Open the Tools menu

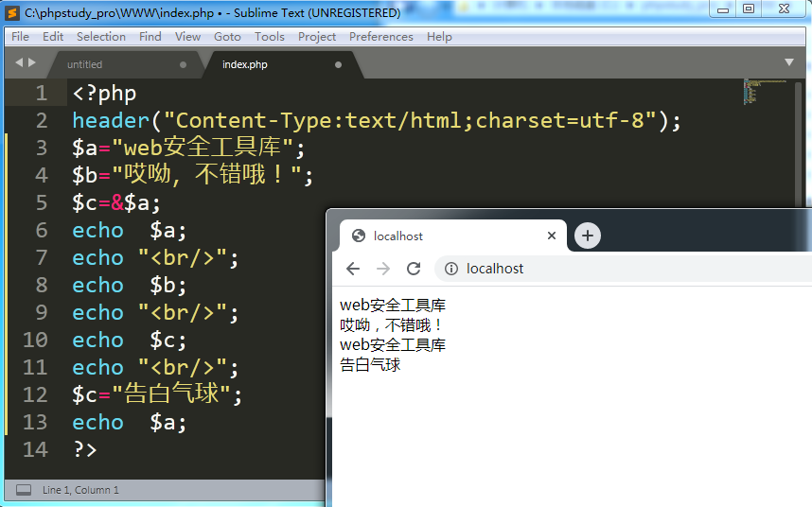click(x=270, y=37)
